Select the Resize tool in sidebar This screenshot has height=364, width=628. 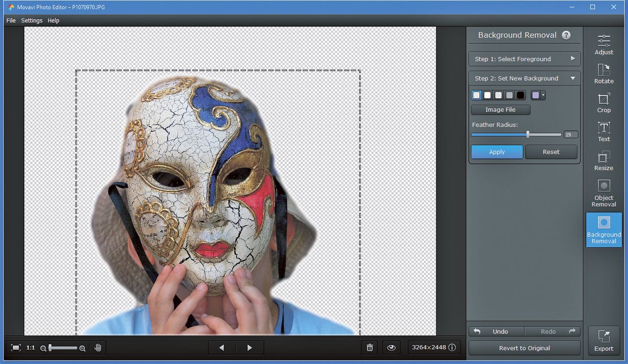tap(604, 160)
